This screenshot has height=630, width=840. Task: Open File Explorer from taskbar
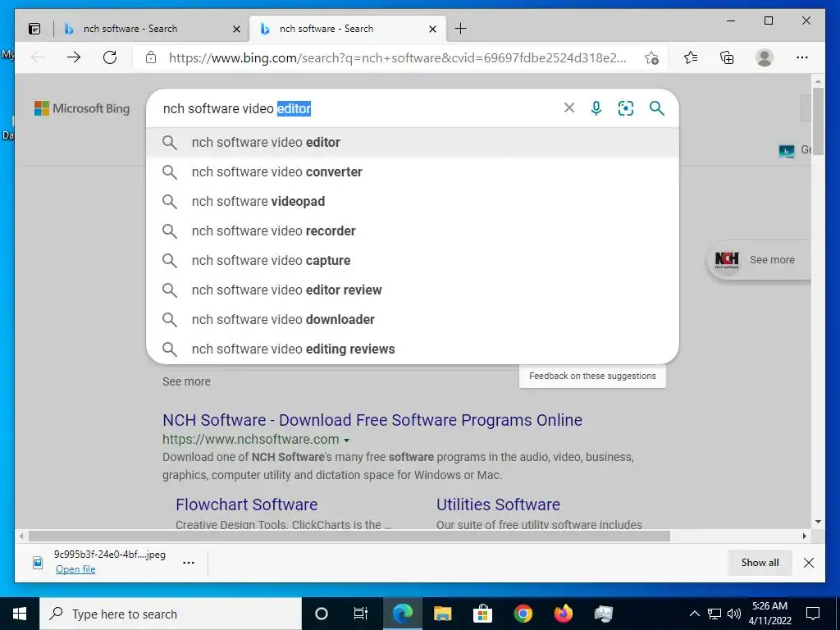tap(442, 614)
